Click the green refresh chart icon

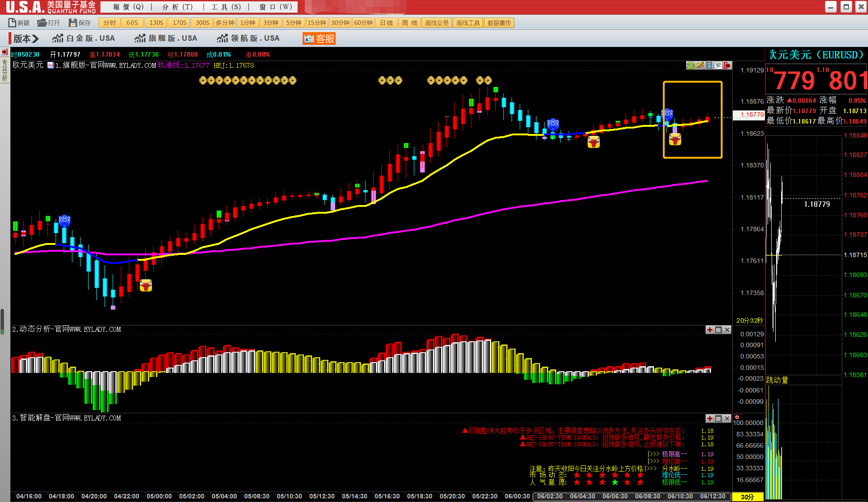690,65
